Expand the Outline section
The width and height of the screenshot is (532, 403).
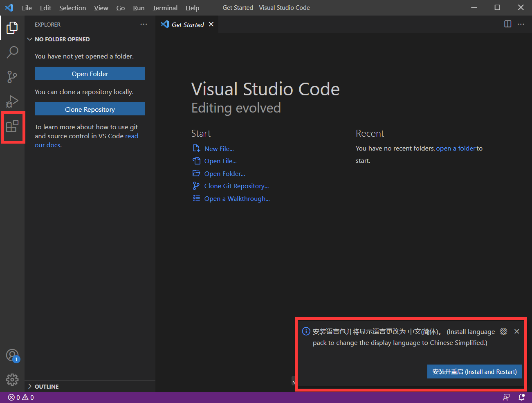90,387
